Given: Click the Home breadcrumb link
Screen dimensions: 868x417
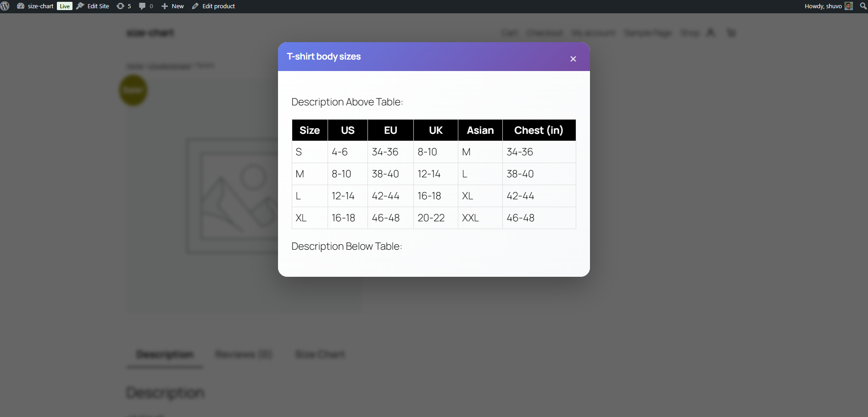Looking at the screenshot, I should [x=135, y=66].
